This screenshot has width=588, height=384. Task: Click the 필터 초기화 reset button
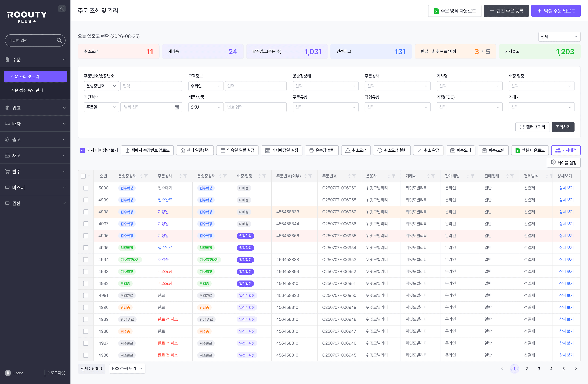click(532, 127)
